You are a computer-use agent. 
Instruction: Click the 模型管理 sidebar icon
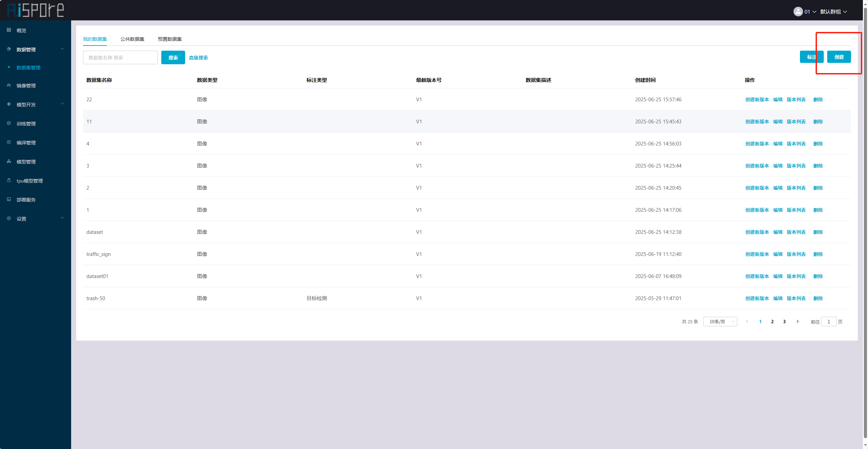9,161
